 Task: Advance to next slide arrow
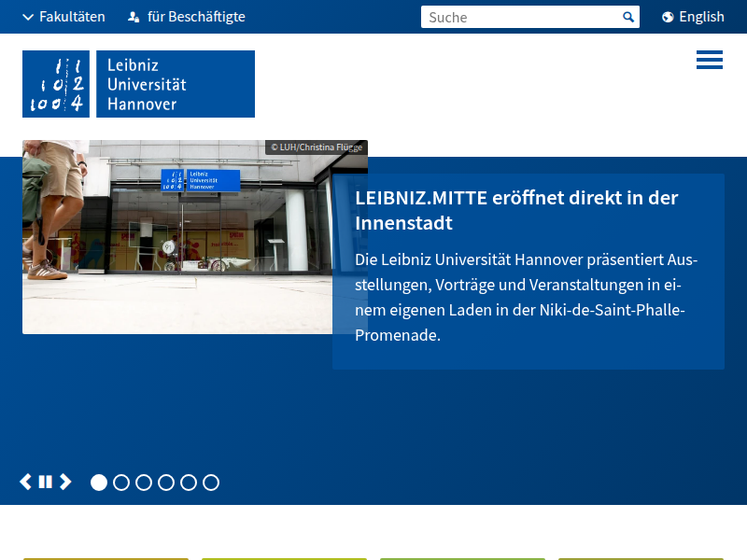coord(65,482)
